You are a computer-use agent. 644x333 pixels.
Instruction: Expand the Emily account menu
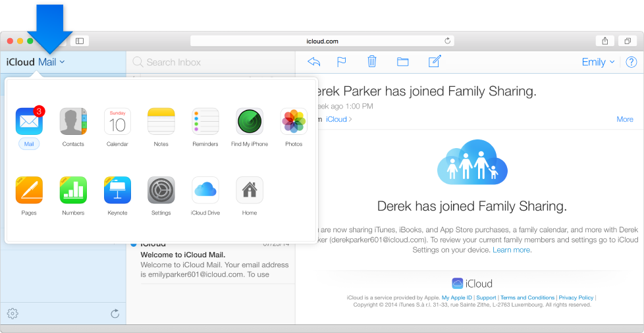click(x=598, y=62)
